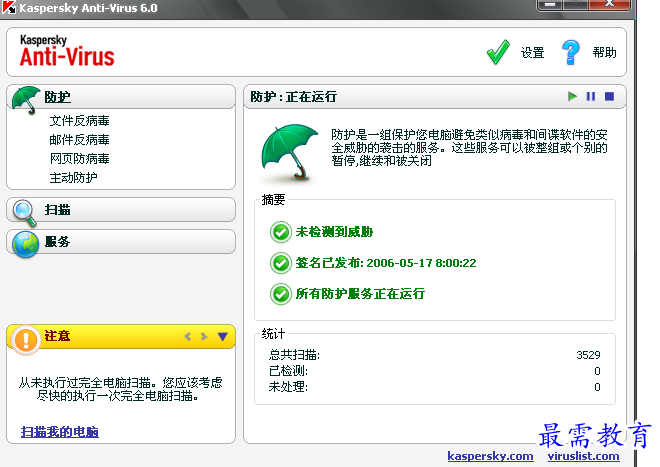Click the 已检测 statistics row label

coord(288,371)
